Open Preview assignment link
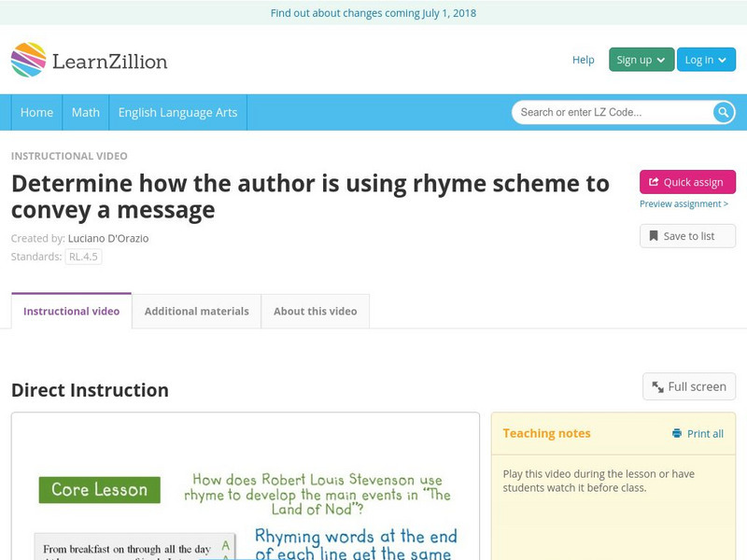Viewport: 747px width, 560px height. [684, 203]
